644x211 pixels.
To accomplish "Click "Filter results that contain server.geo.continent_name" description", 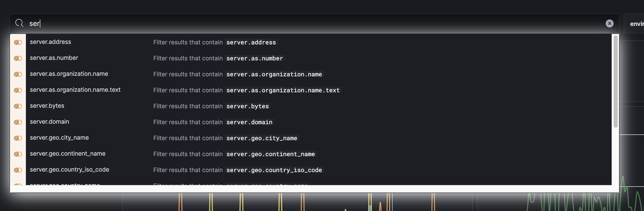I will pyautogui.click(x=235, y=154).
